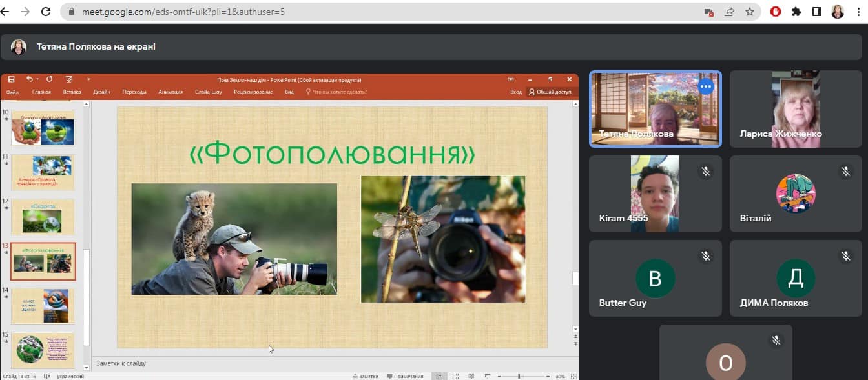Switch to slide sorter view icon

click(x=455, y=376)
